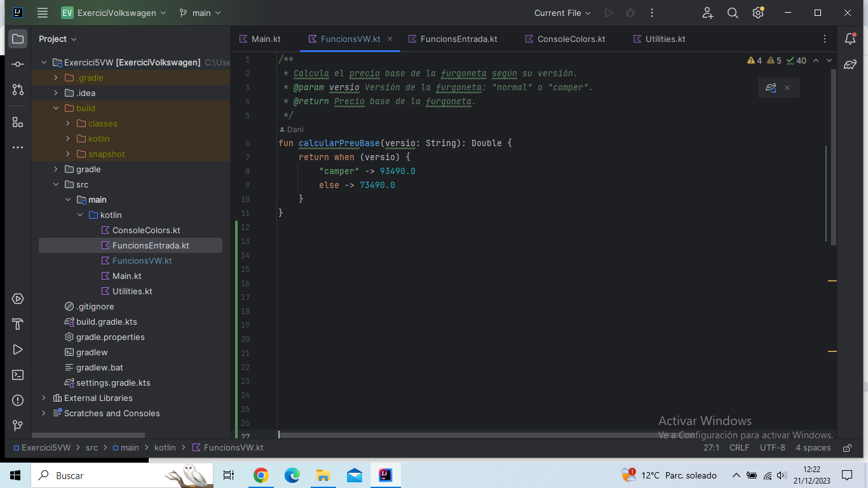Image resolution: width=868 pixels, height=488 pixels.
Task: Expand the .gradle folder
Action: point(56,78)
